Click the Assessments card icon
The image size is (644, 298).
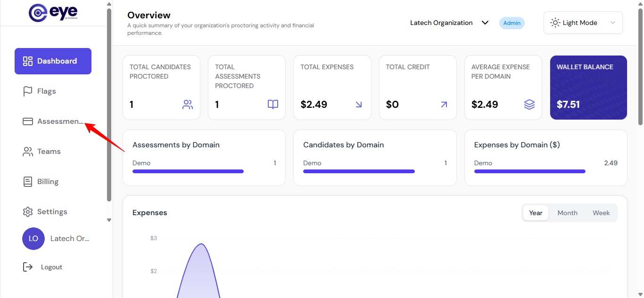click(28, 121)
